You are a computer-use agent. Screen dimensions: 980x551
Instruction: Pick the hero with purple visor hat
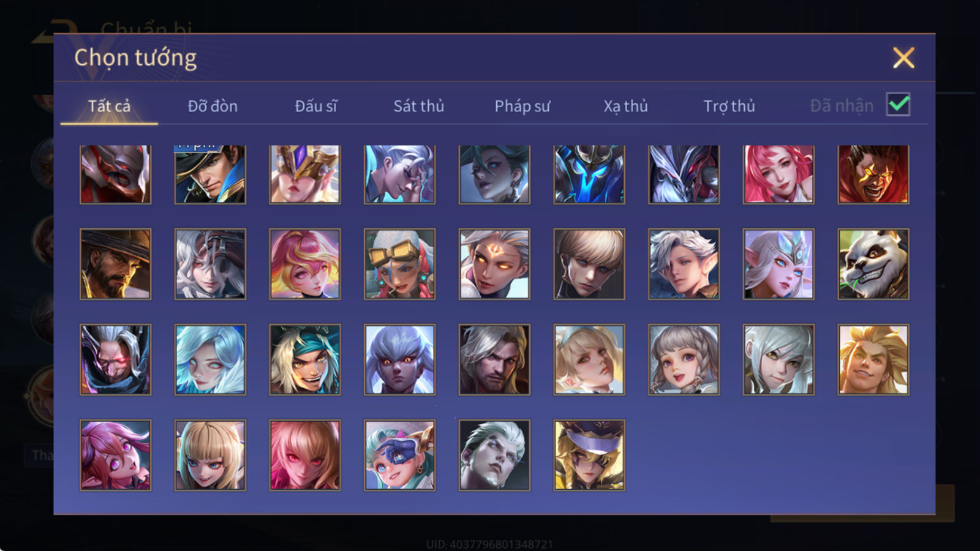pos(589,455)
